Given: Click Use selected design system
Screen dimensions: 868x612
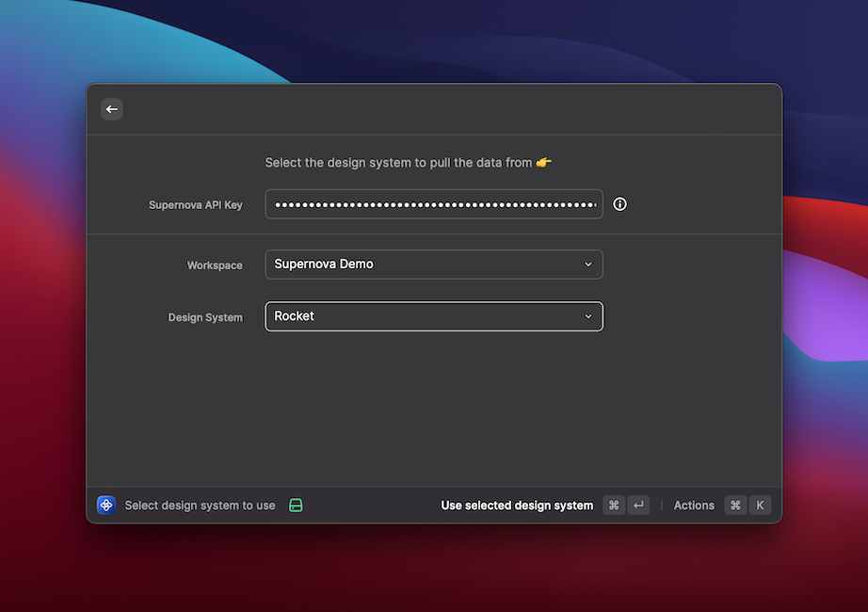Looking at the screenshot, I should coord(517,505).
